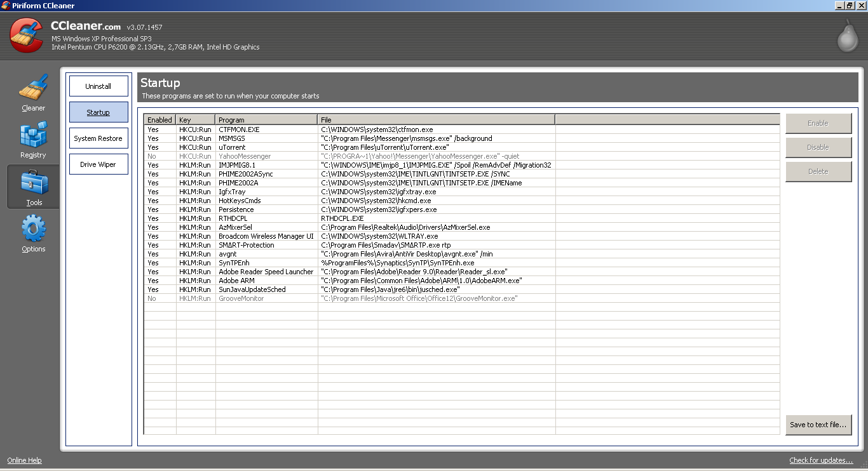Select the Startup tab
The width and height of the screenshot is (868, 471).
[98, 112]
